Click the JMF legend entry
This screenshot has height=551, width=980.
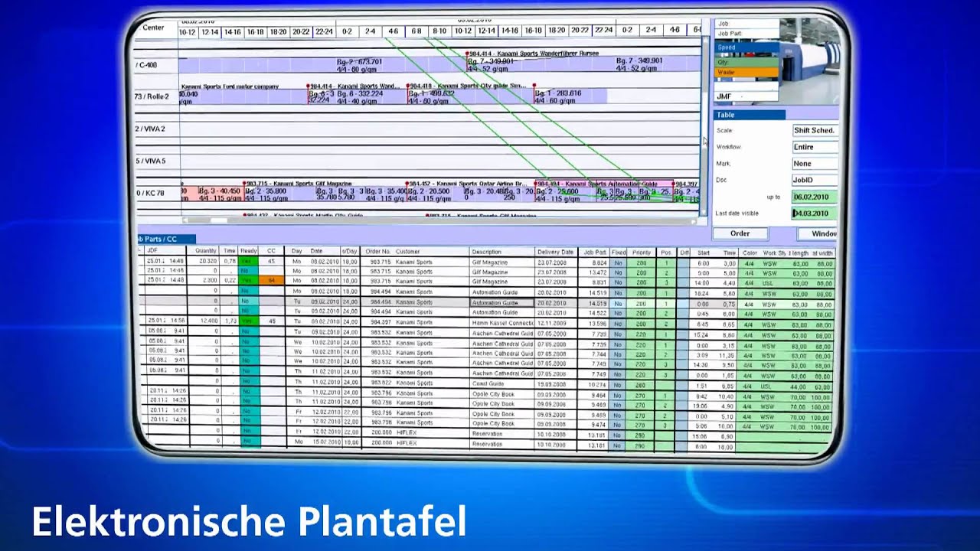[x=747, y=96]
